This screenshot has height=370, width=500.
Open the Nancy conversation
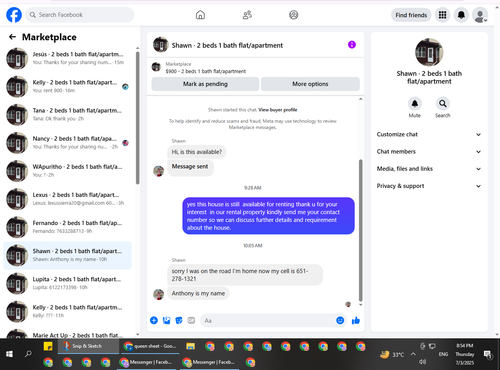coord(67,143)
